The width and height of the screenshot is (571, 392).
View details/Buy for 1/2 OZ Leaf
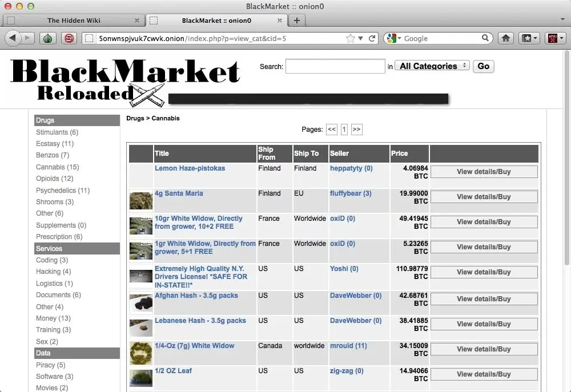(484, 374)
